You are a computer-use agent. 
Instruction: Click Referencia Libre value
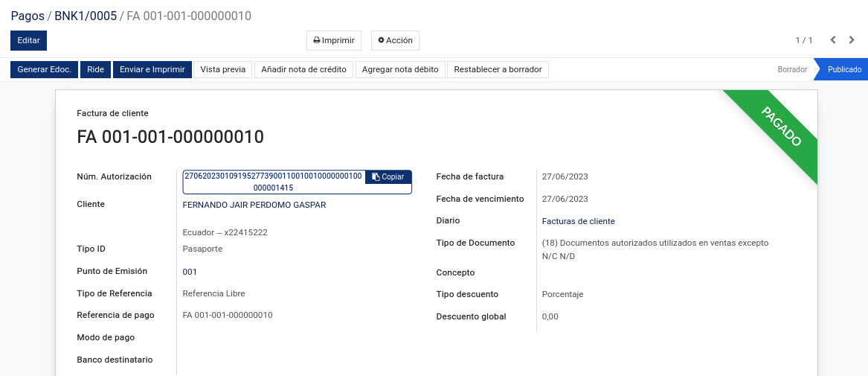tap(213, 293)
